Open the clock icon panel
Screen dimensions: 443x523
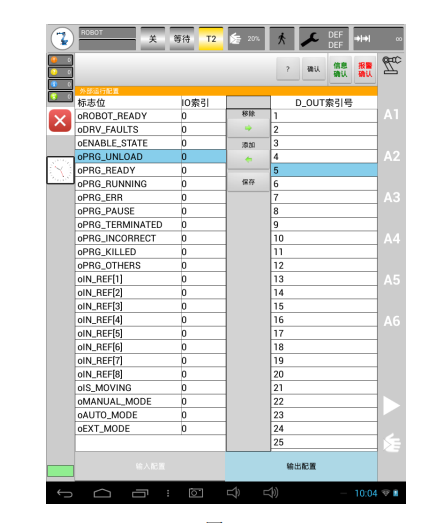[60, 170]
